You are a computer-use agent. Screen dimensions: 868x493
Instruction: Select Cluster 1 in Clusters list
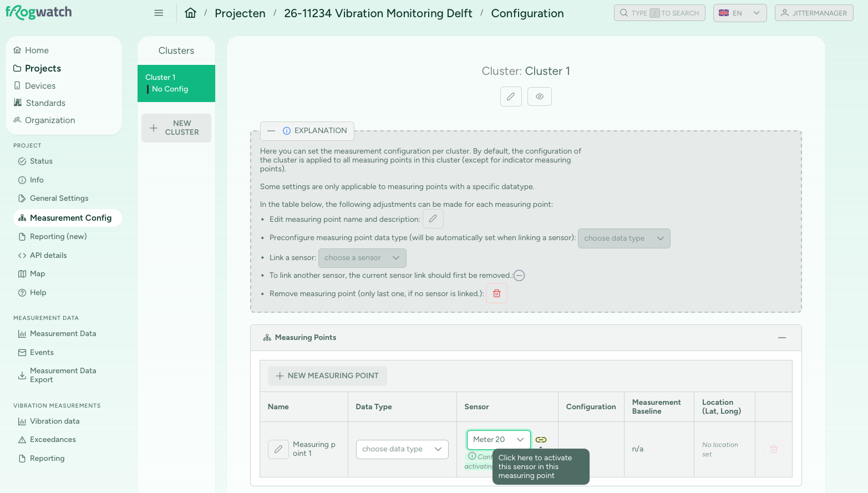(x=176, y=83)
